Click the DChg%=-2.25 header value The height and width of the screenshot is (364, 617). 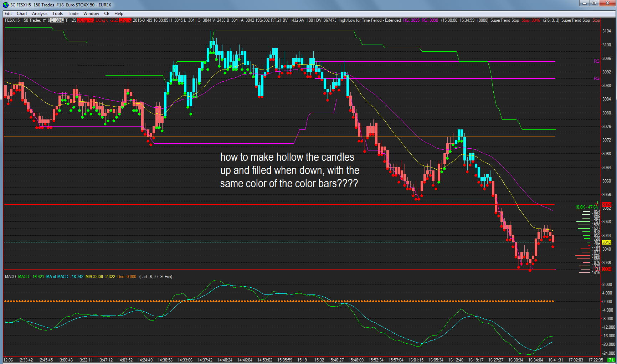click(x=107, y=20)
